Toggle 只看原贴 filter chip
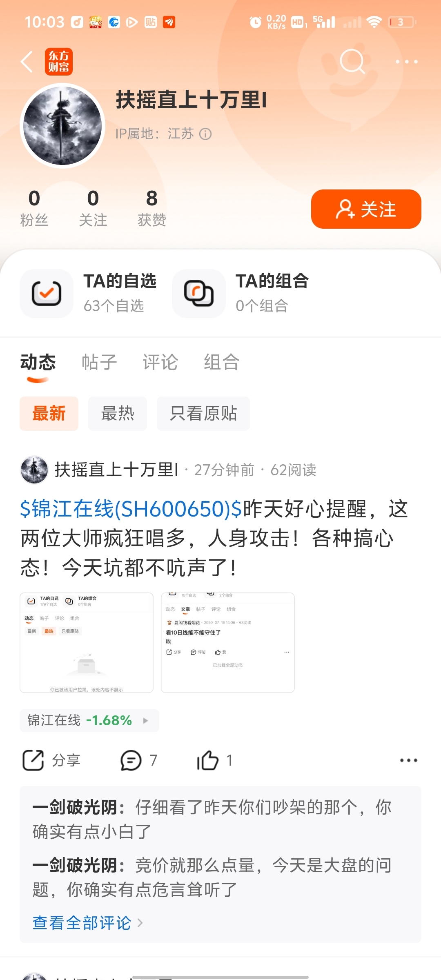Viewport: 441px width, 980px height. click(x=203, y=413)
